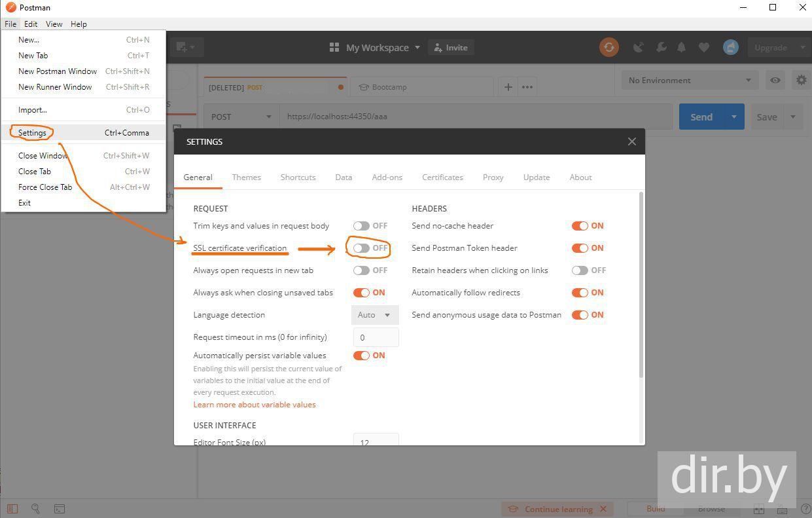Image resolution: width=812 pixels, height=518 pixels.
Task: Choose Exit from the File menu
Action: (84, 203)
